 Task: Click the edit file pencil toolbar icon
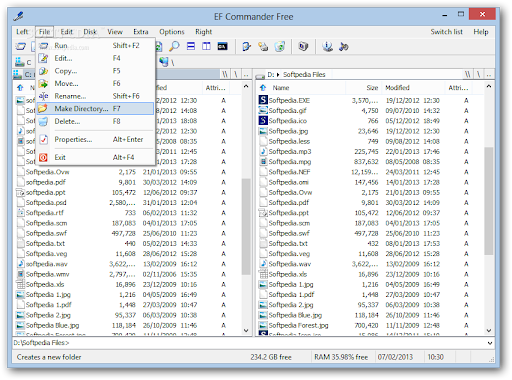(246, 46)
